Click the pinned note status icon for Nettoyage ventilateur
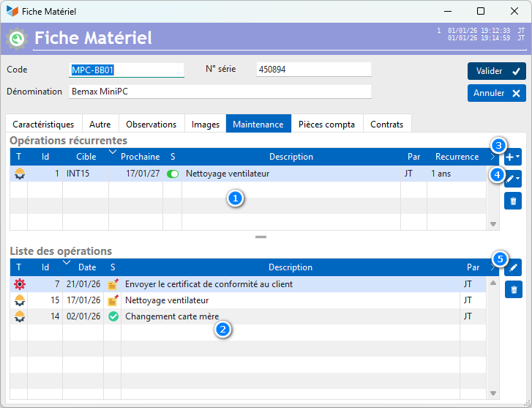 point(113,300)
